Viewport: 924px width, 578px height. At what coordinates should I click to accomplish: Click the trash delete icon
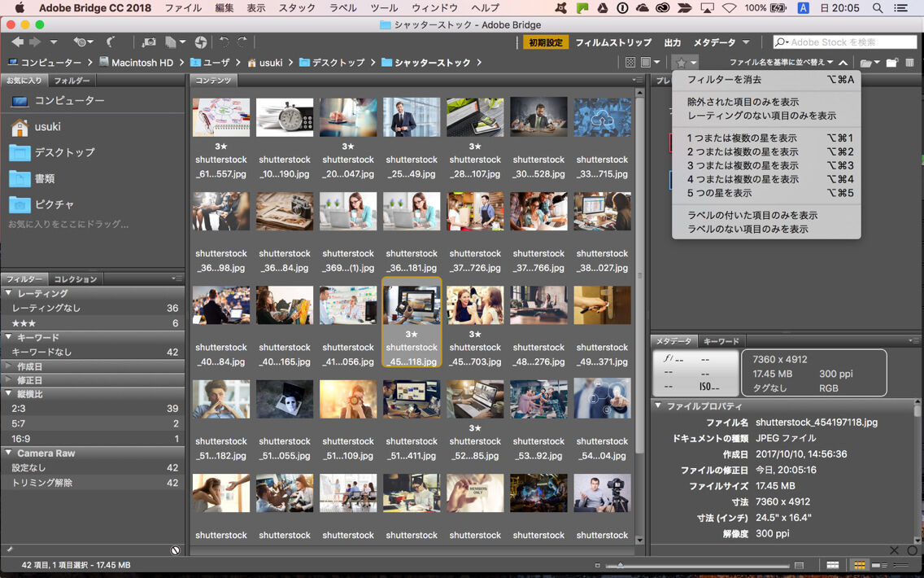point(909,63)
